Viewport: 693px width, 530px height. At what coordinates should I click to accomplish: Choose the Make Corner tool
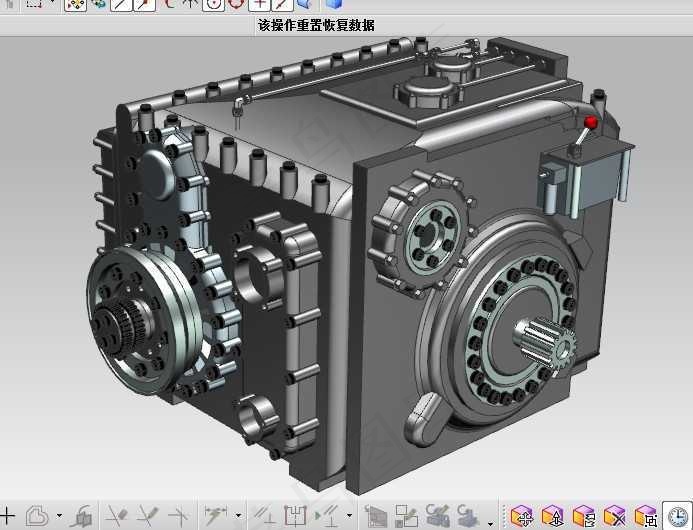point(179,515)
